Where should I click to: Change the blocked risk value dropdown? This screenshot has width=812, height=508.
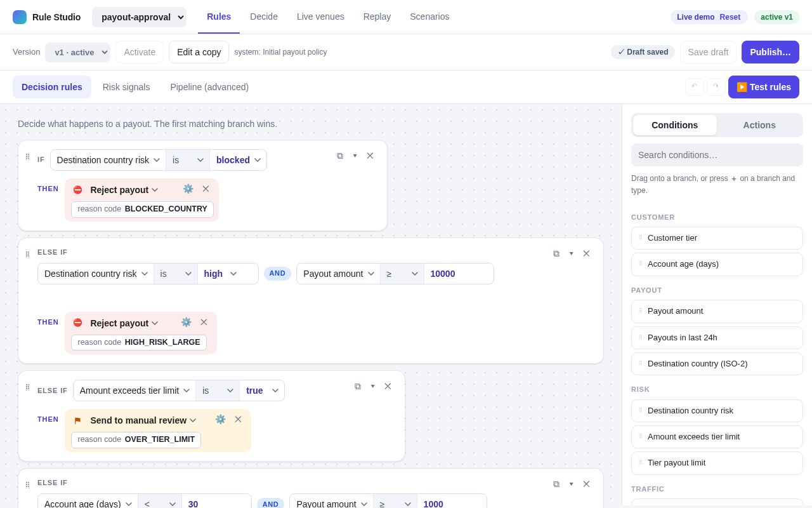(x=239, y=160)
